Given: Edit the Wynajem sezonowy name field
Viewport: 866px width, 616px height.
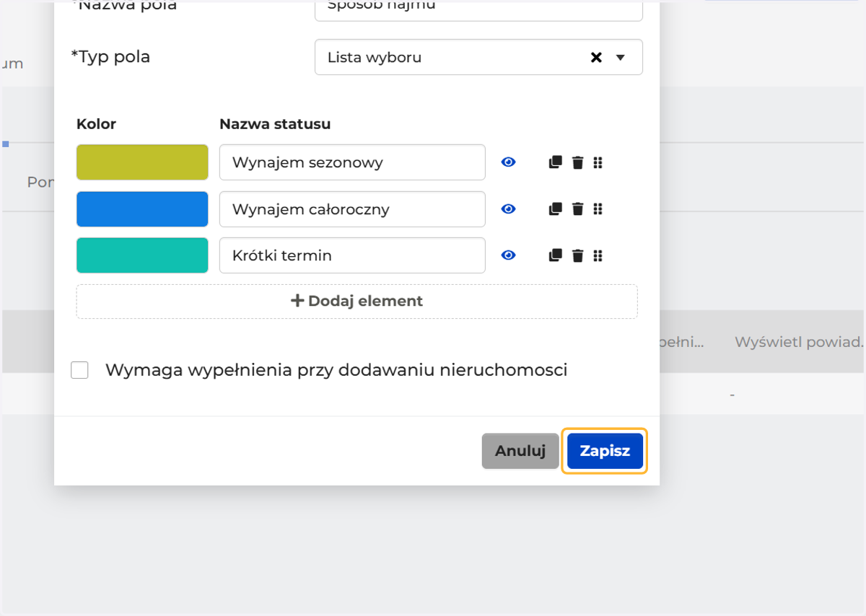Looking at the screenshot, I should [x=352, y=162].
